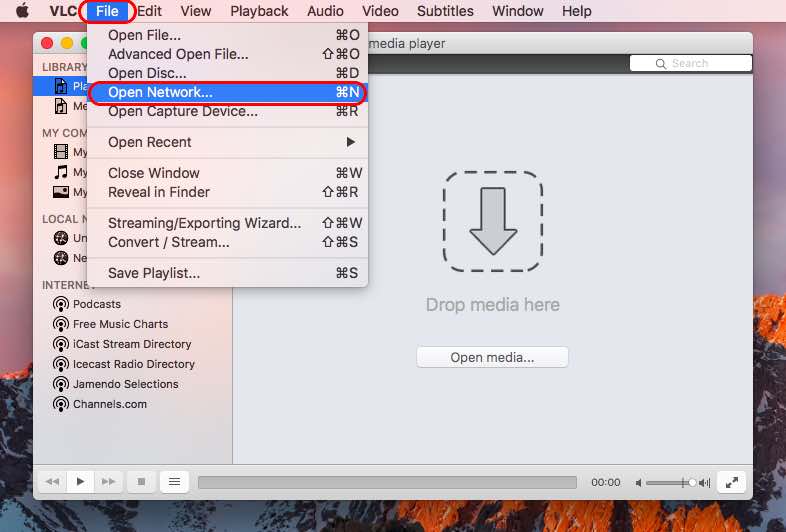Choose Open File... from File menu

tap(228, 35)
